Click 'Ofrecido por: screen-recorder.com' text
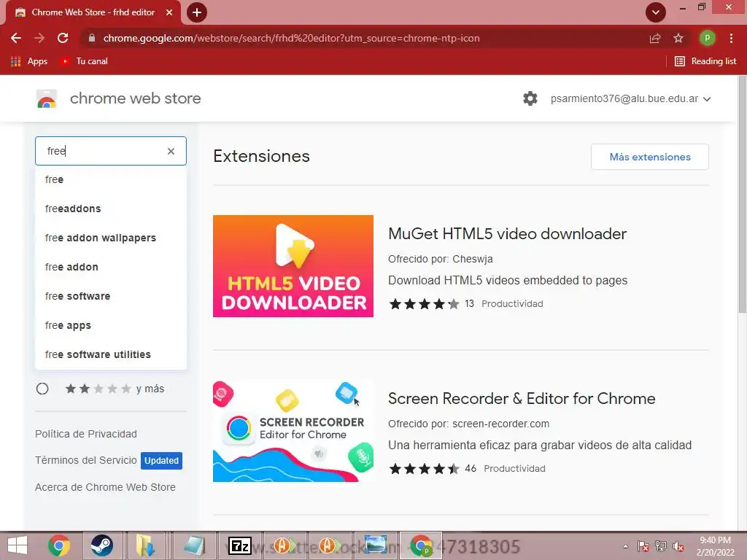Viewport: 747px width, 560px height. (x=469, y=424)
